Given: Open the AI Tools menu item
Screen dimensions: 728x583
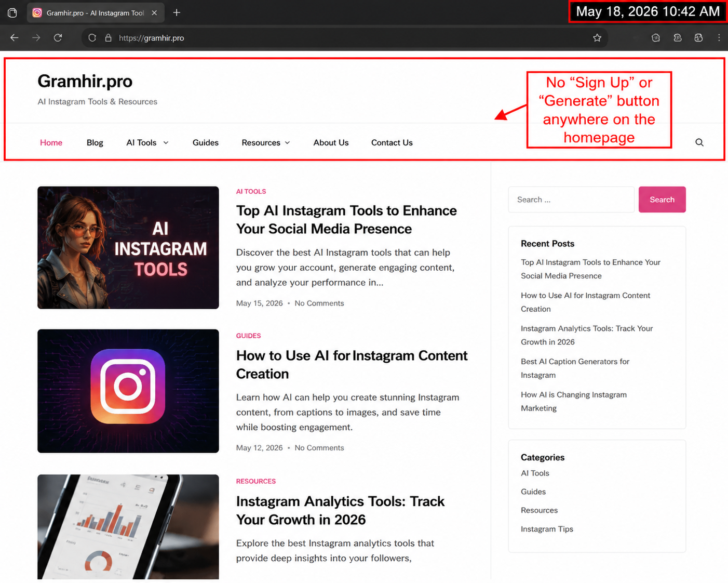Looking at the screenshot, I should 141,142.
